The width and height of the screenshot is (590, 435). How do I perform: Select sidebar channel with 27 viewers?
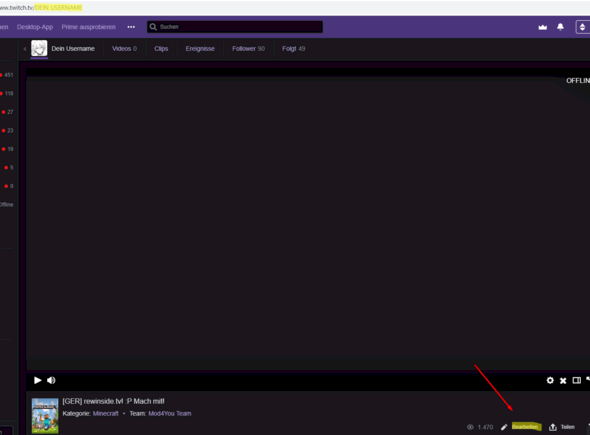click(8, 112)
